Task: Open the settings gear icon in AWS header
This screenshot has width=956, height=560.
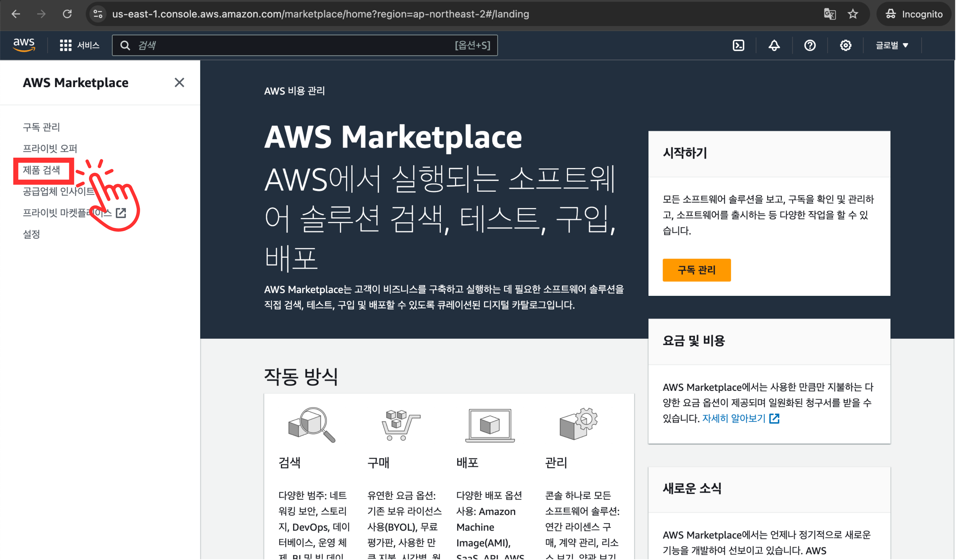Action: 845,45
